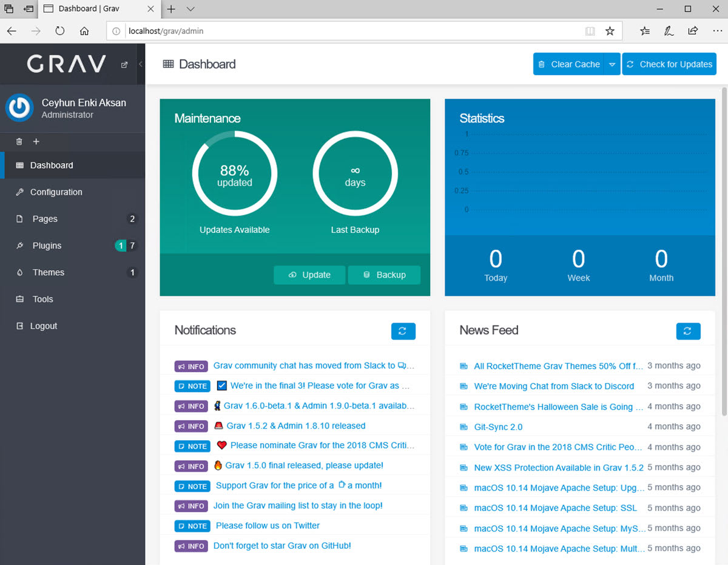Reload the page with the refresh icon
The image size is (728, 565).
pos(59,31)
